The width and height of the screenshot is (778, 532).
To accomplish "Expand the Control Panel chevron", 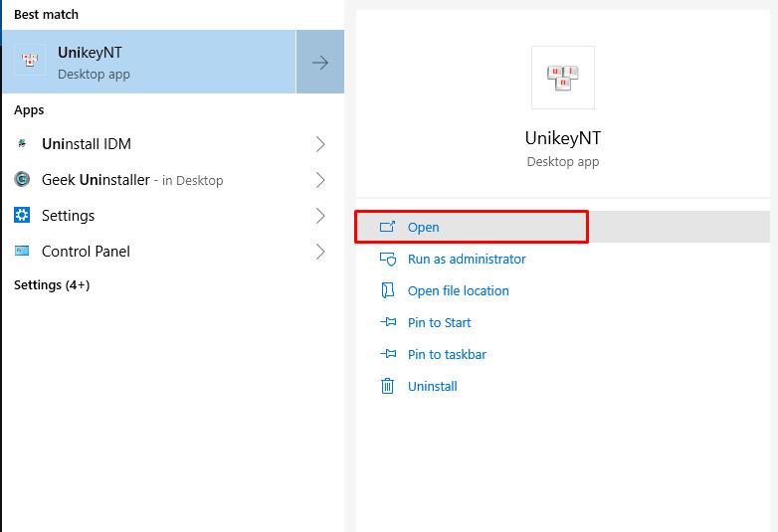I will coord(320,252).
